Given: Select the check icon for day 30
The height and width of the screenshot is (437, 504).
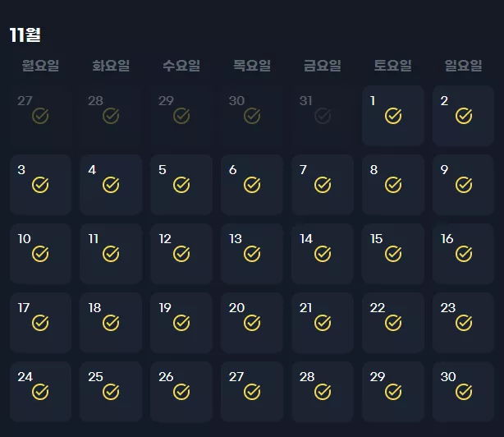Looking at the screenshot, I should pyautogui.click(x=464, y=392).
